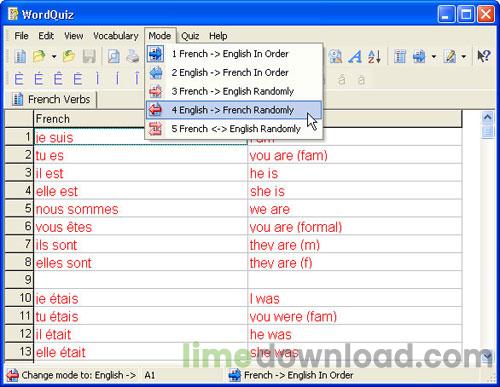The width and height of the screenshot is (500, 387).
Task: Insert the É special character
Action: (38, 79)
